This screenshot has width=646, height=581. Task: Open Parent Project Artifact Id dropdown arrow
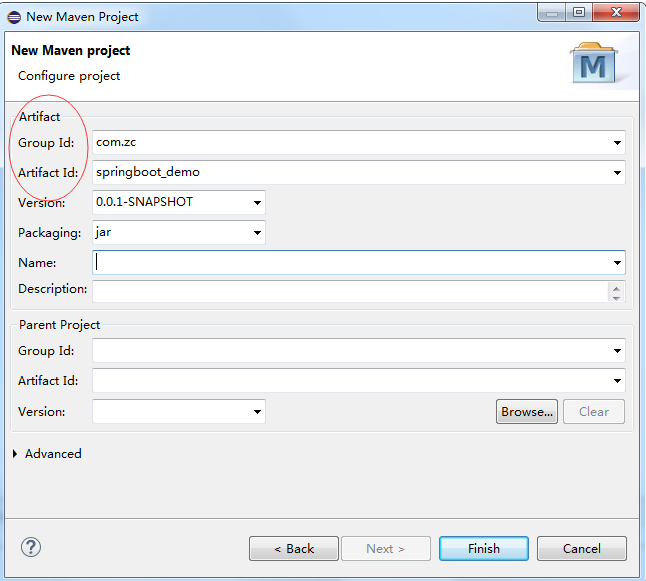617,381
